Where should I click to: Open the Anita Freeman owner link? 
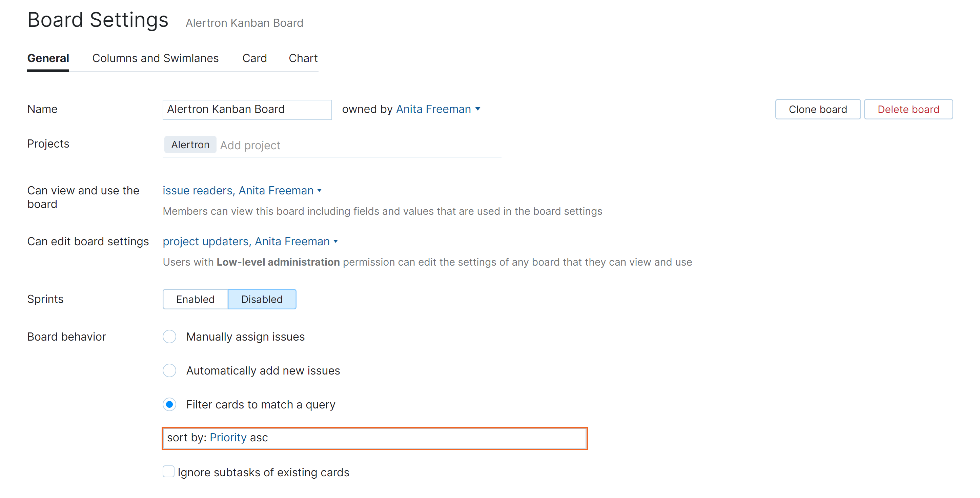pyautogui.click(x=433, y=109)
